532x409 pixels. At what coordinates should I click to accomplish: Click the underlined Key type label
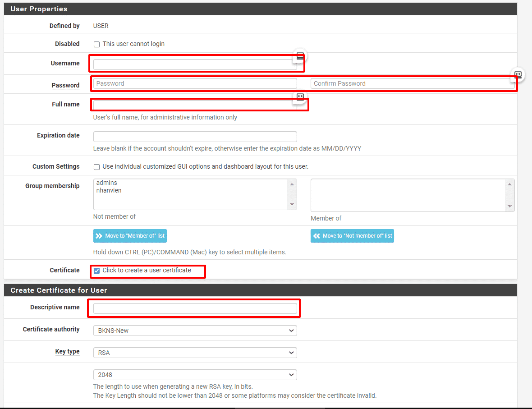67,352
